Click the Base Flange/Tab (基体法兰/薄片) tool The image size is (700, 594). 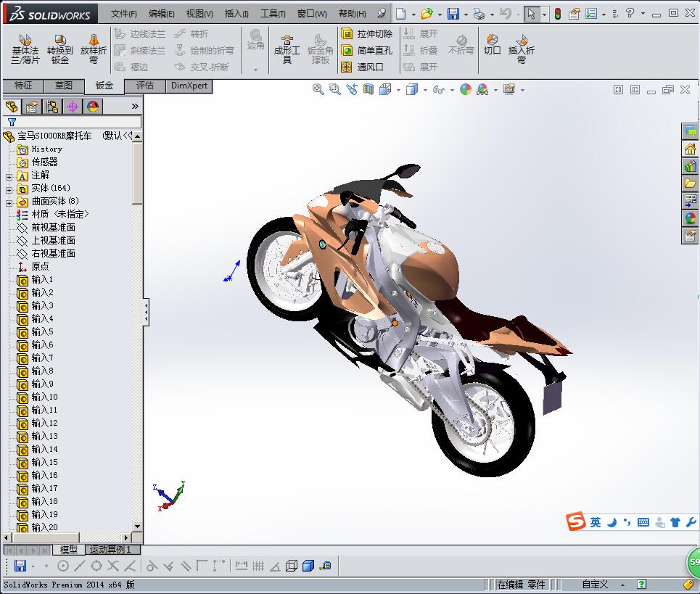pos(25,49)
